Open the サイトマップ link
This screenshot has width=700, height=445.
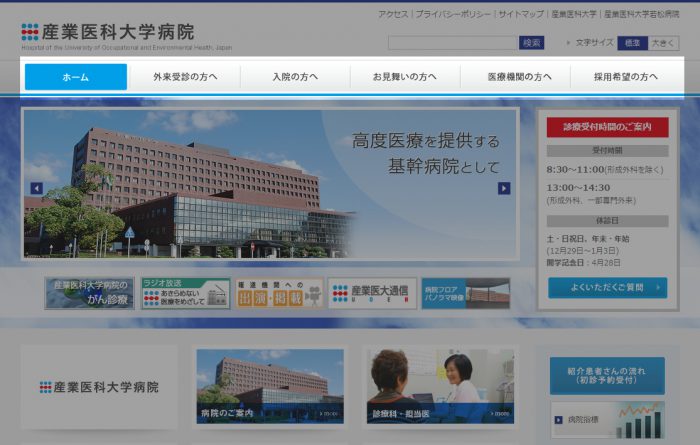(521, 14)
